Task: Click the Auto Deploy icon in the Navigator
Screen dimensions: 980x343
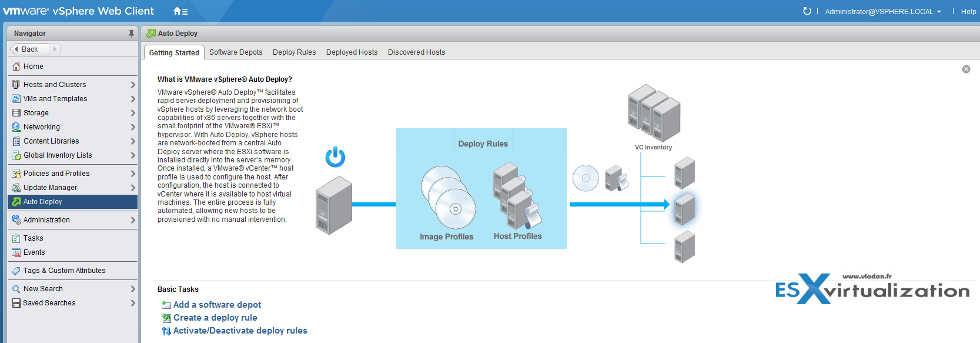Action: [16, 202]
